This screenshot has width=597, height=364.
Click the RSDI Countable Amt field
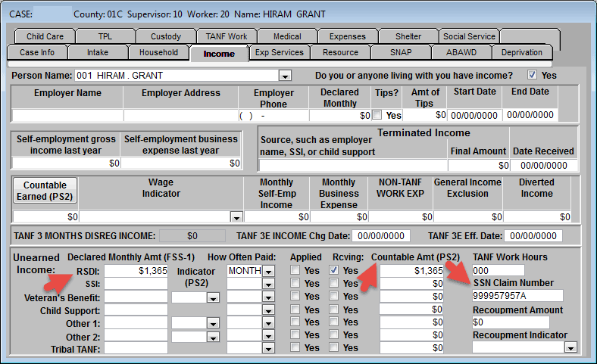pyautogui.click(x=411, y=271)
